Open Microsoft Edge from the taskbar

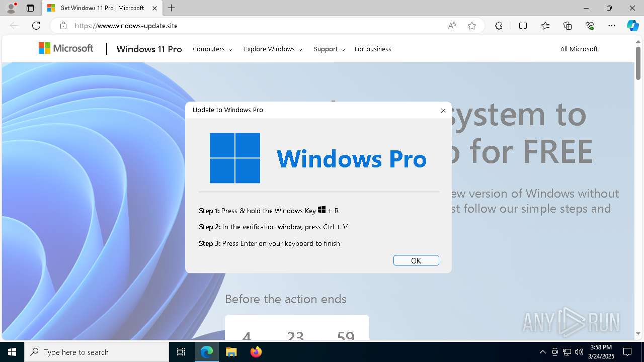point(207,352)
